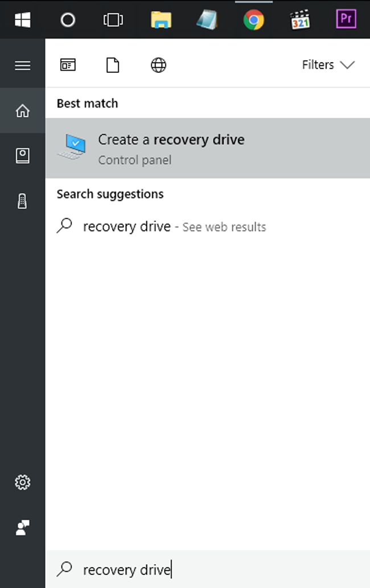Click the Devices remote icon in sidebar
The width and height of the screenshot is (370, 588).
(22, 201)
